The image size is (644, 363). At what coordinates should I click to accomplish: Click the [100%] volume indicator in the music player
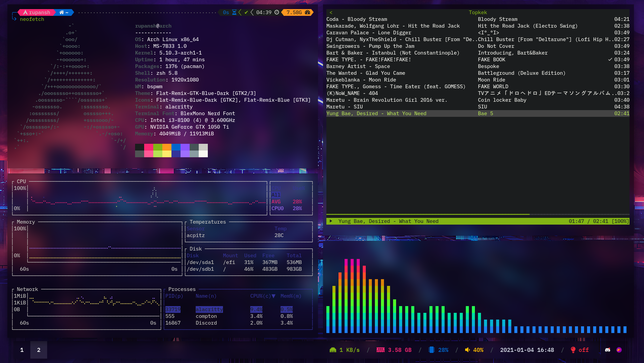click(x=620, y=221)
